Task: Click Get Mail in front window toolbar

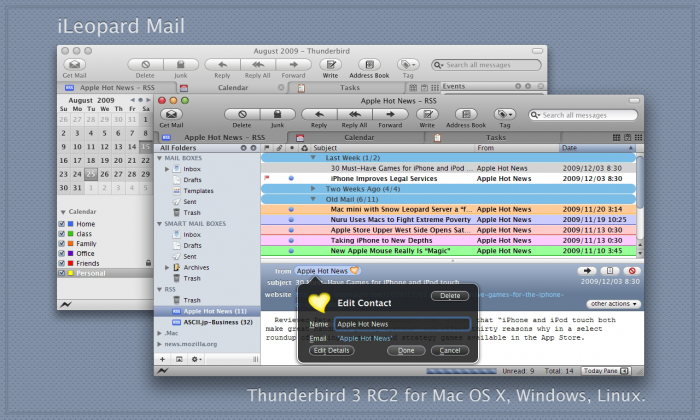Action: [171, 114]
